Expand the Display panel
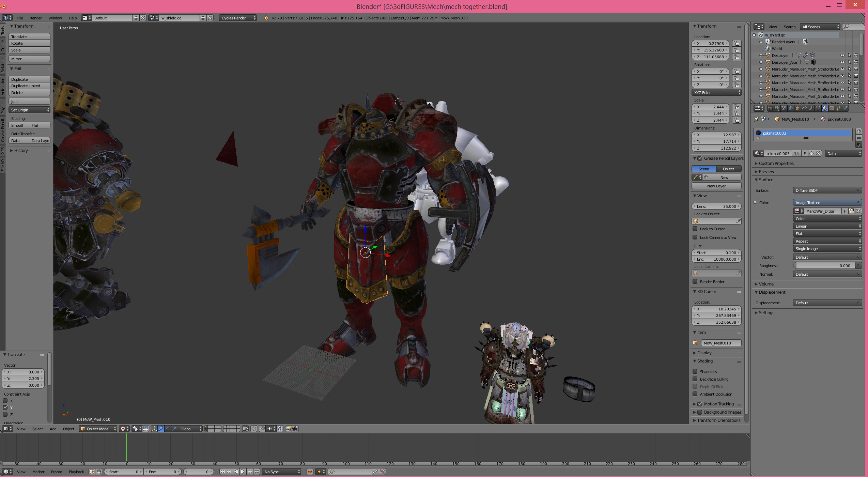The image size is (868, 477). 704,353
